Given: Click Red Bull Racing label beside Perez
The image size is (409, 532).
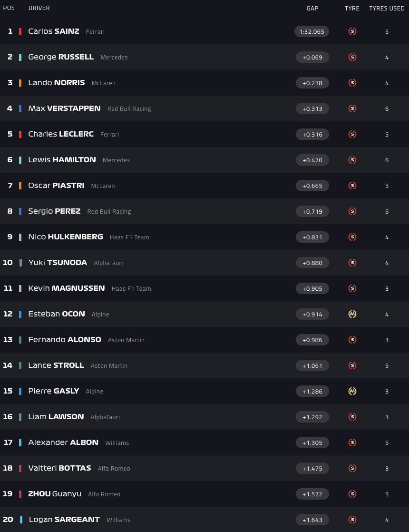Looking at the screenshot, I should coord(109,212).
